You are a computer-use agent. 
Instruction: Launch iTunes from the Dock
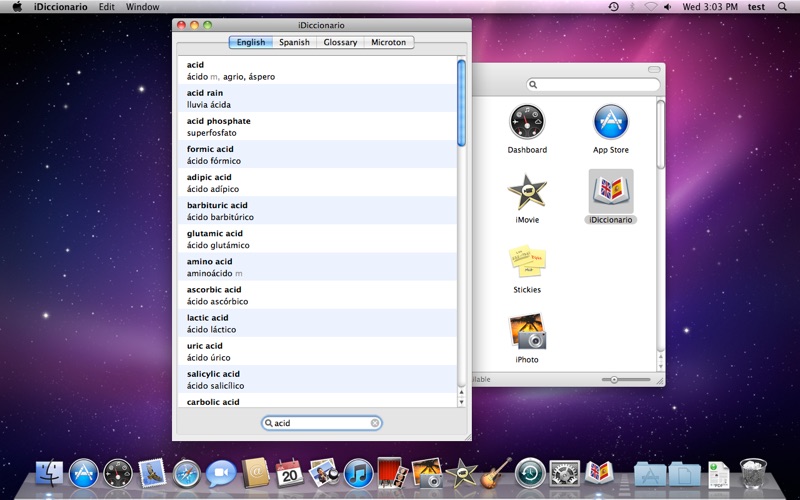click(358, 473)
